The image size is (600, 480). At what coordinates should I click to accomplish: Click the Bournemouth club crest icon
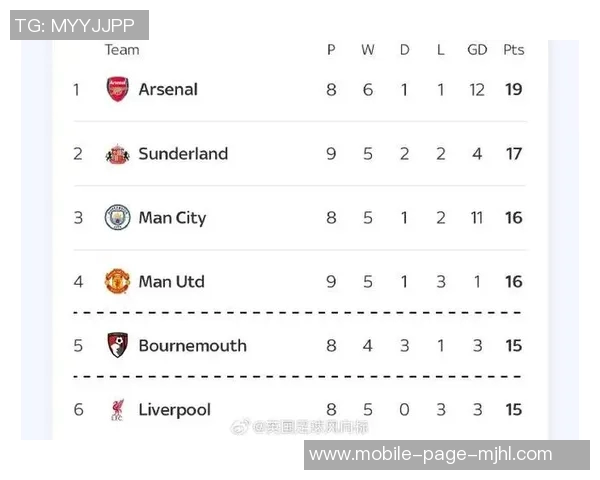point(118,346)
